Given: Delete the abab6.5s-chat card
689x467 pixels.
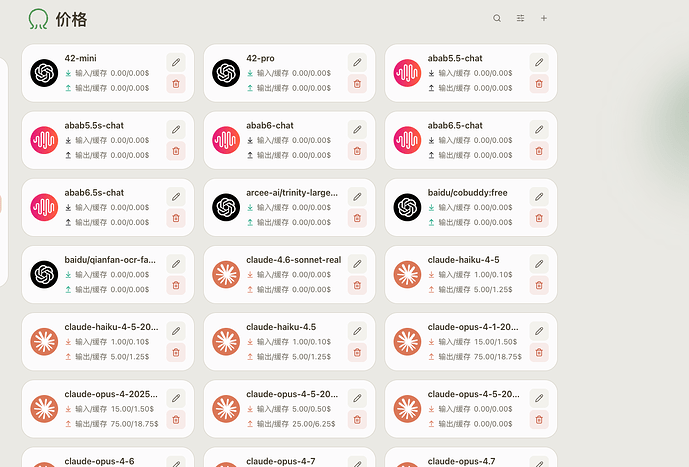Looking at the screenshot, I should pos(176,218).
